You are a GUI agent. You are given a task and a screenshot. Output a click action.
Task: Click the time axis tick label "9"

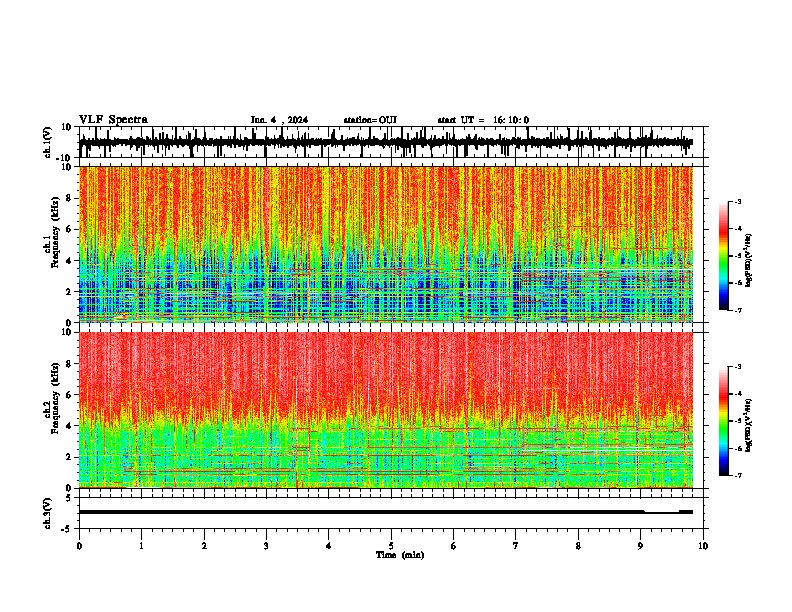[x=640, y=546]
